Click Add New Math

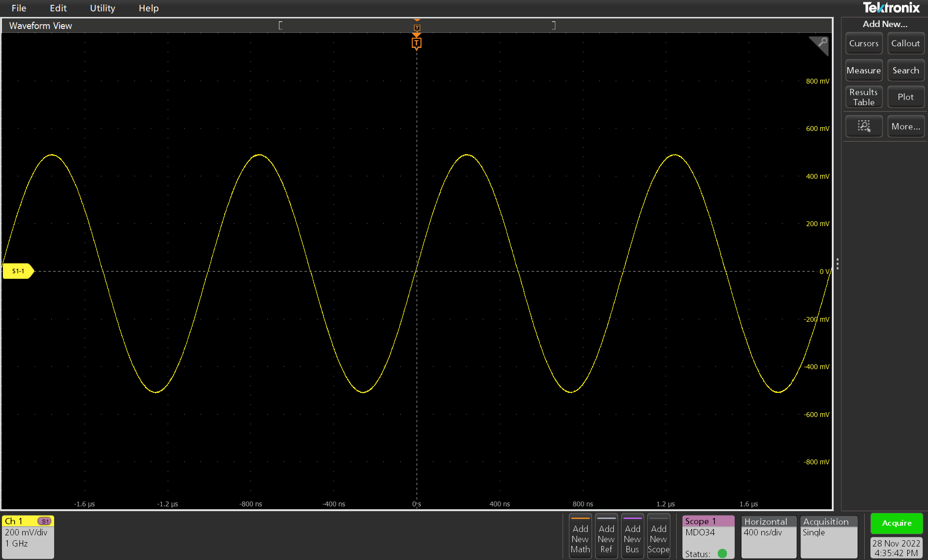(x=580, y=537)
